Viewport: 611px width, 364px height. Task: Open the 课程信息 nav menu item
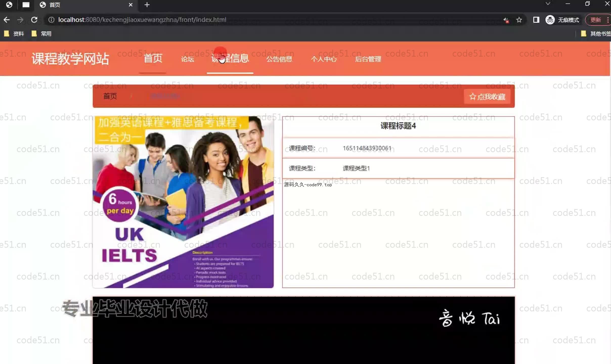coord(230,58)
